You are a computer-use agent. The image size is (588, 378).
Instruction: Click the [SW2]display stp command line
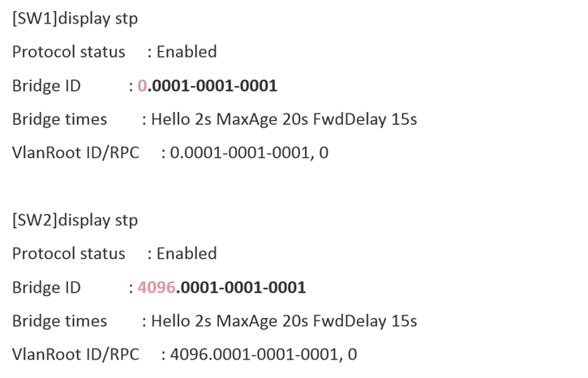75,221
